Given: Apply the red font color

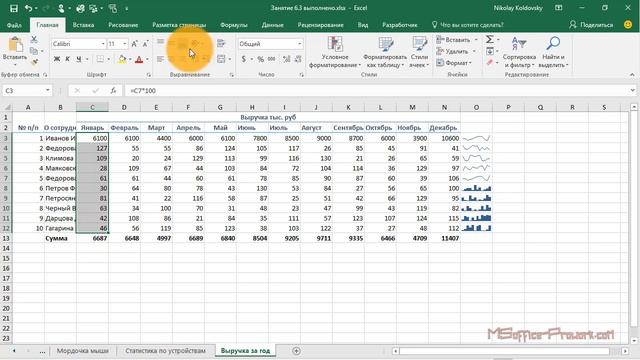Looking at the screenshot, I should pyautogui.click(x=139, y=59).
